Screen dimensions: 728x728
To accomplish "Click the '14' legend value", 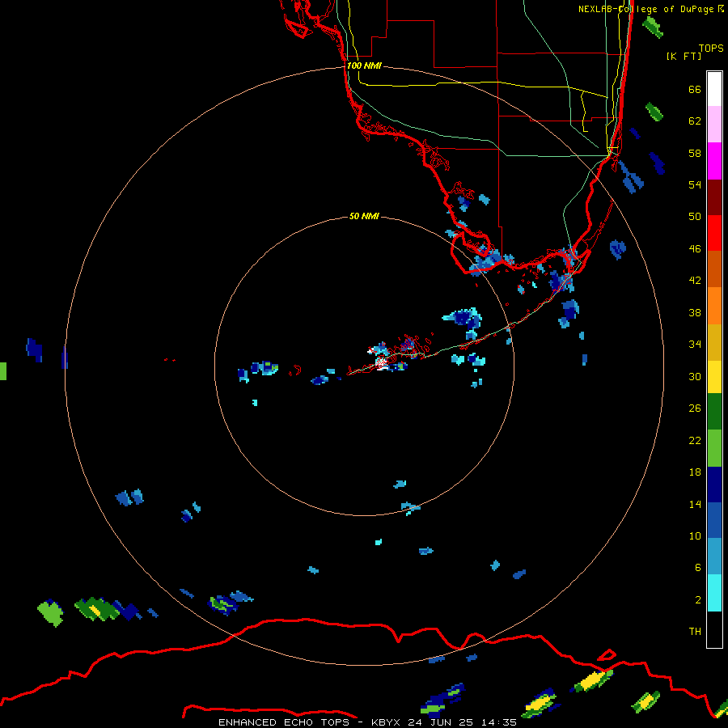I will [695, 504].
